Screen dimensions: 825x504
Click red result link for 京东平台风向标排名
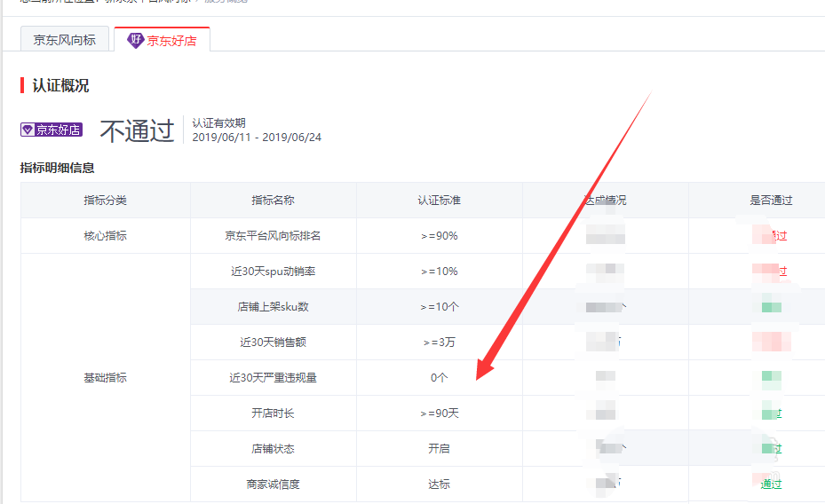click(771, 236)
